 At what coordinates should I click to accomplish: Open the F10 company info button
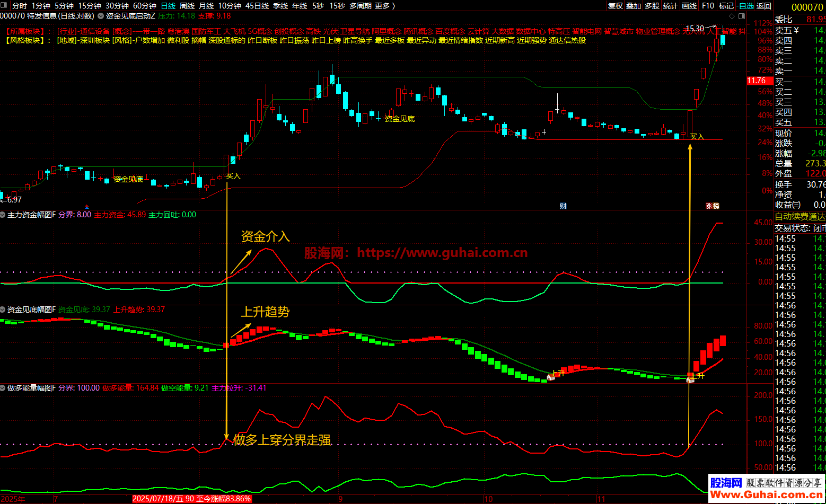(x=708, y=6)
